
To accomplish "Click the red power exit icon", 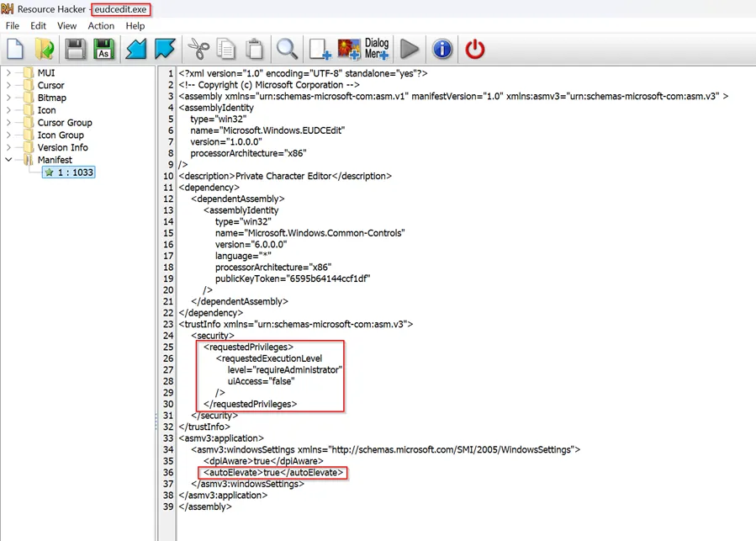I will click(x=475, y=50).
